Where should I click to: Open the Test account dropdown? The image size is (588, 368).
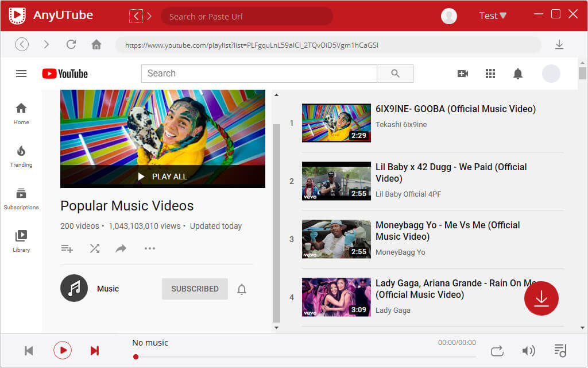(492, 16)
